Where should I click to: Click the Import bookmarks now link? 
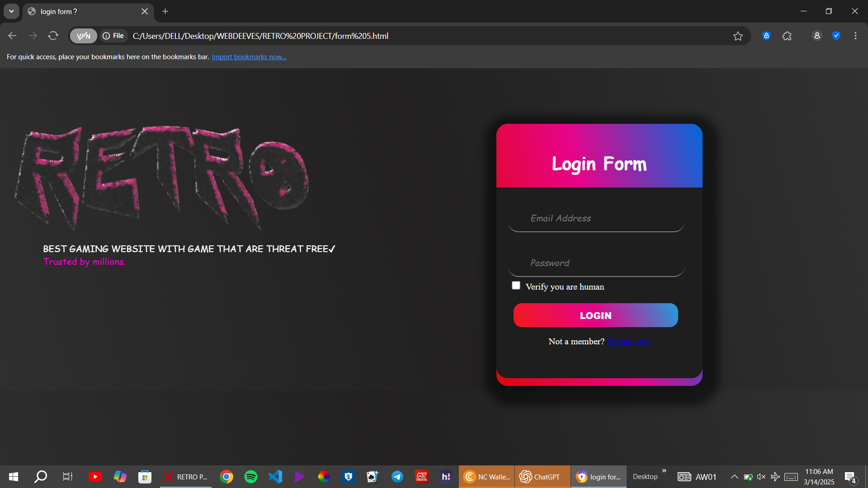coord(249,57)
